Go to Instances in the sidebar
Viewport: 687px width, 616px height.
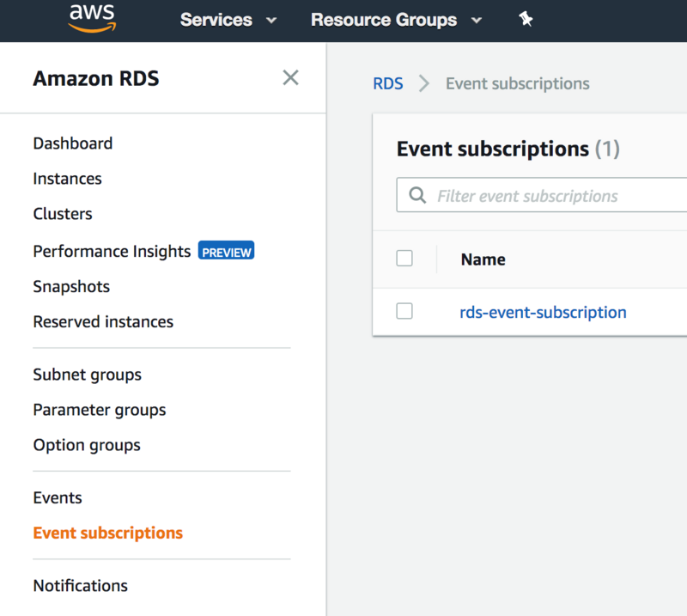68,179
